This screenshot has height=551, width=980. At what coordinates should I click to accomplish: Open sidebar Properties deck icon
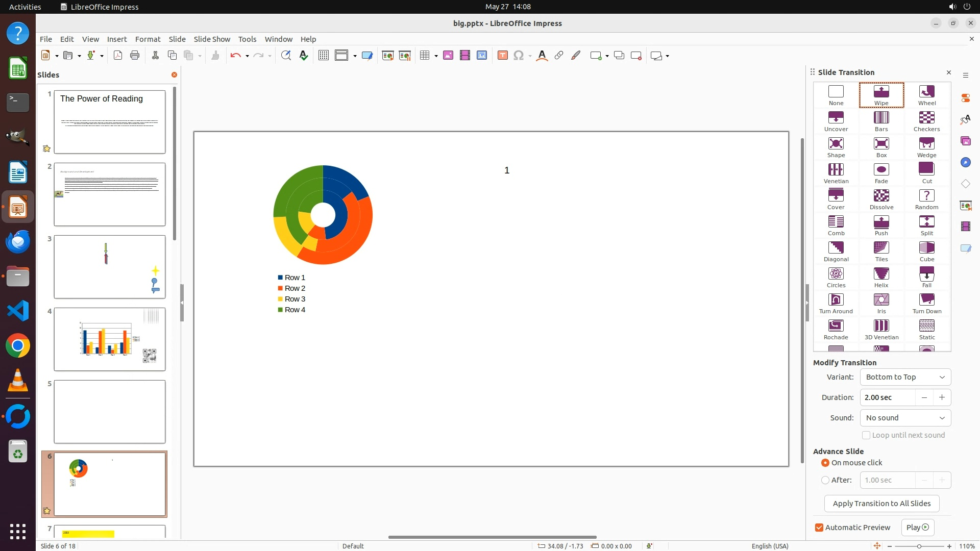pyautogui.click(x=965, y=98)
